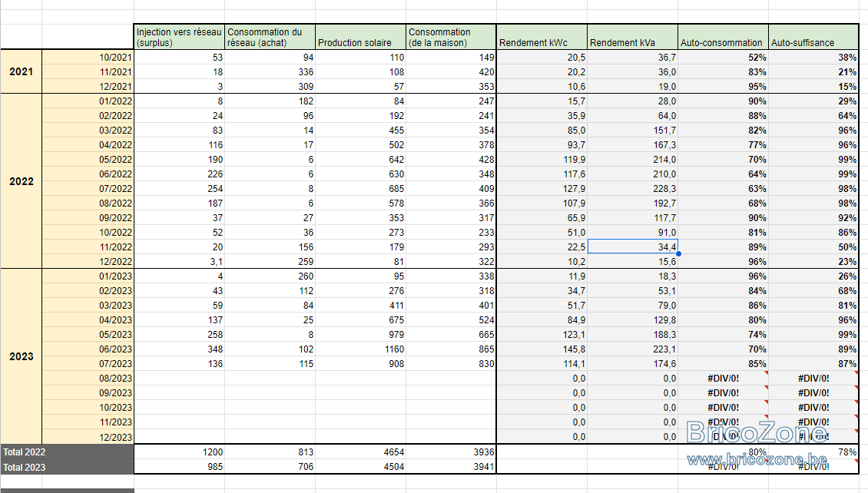Select the 'Rendement kVa' header cell

pyautogui.click(x=633, y=37)
